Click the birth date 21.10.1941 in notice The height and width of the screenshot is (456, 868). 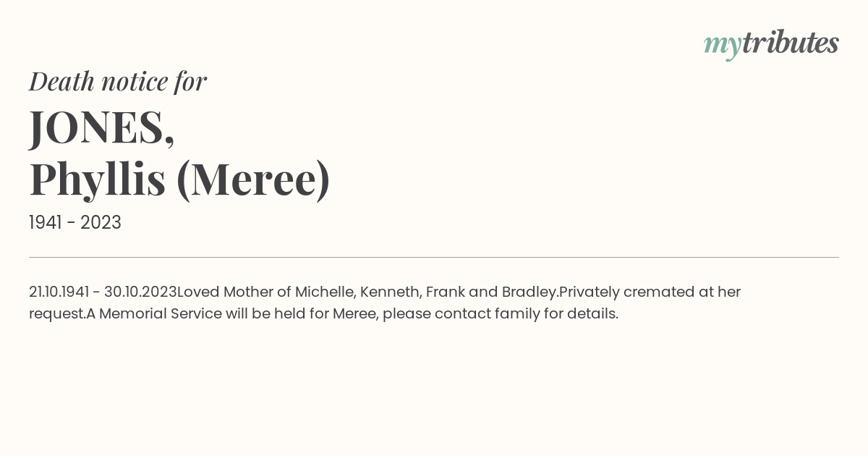coord(59,292)
